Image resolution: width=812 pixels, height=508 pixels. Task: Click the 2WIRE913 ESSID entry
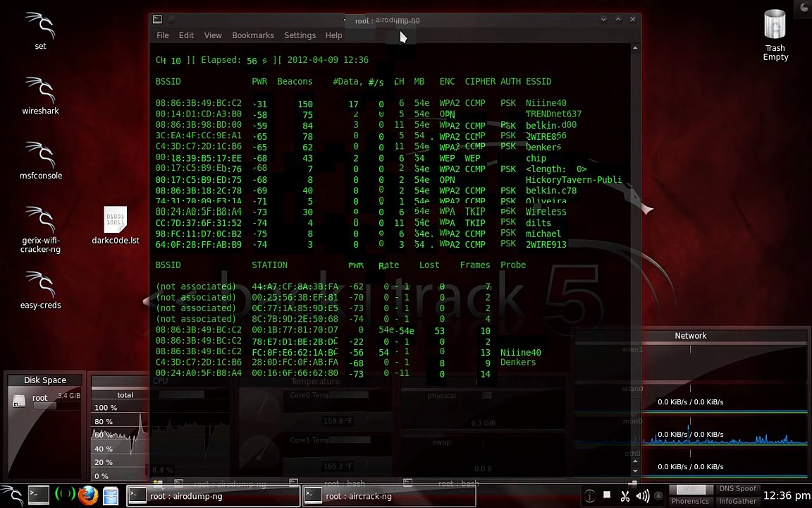pos(546,245)
